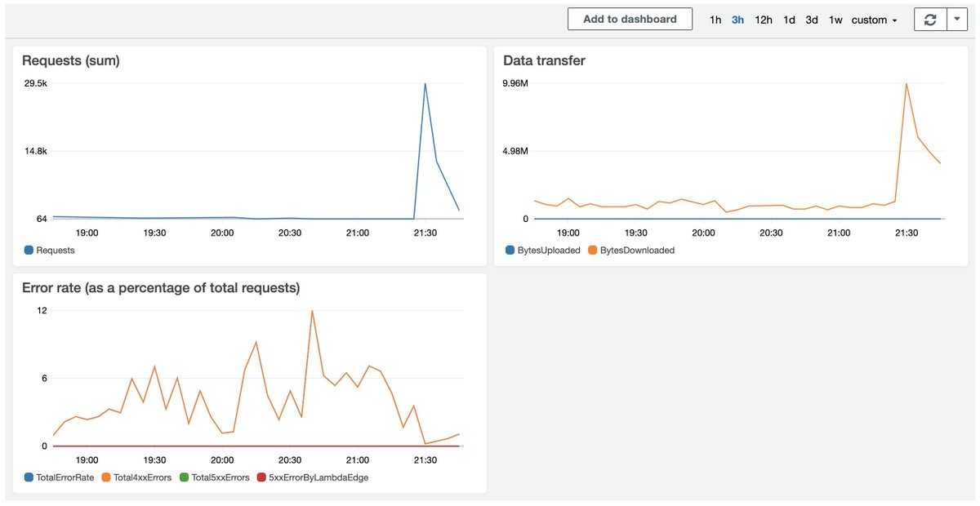Click the 21:30 tick in Requests chart
980x506 pixels.
425,233
